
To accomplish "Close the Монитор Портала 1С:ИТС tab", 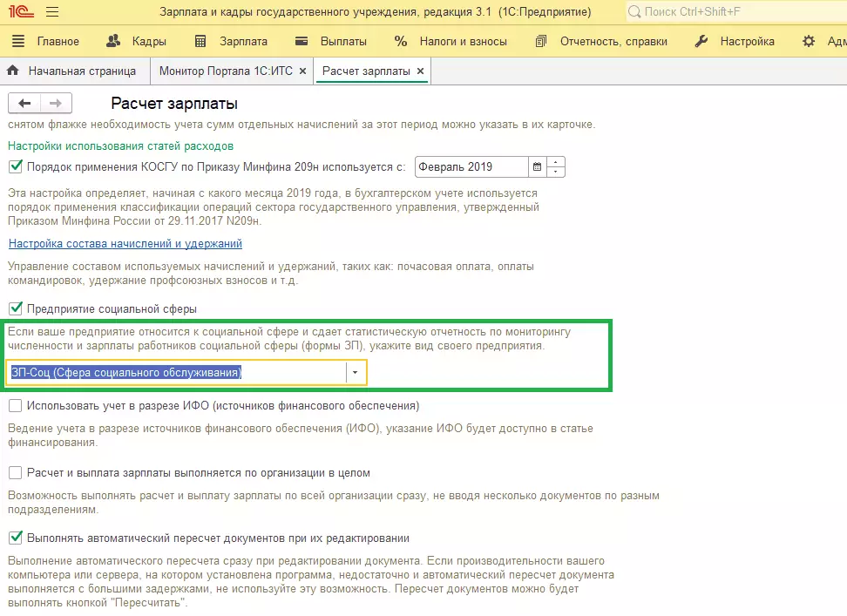I will coord(302,71).
